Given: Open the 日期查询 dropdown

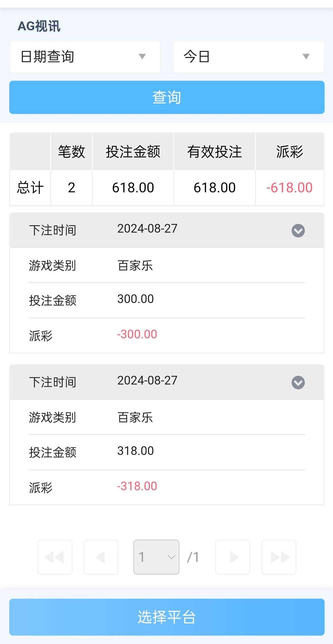Looking at the screenshot, I should [x=85, y=57].
